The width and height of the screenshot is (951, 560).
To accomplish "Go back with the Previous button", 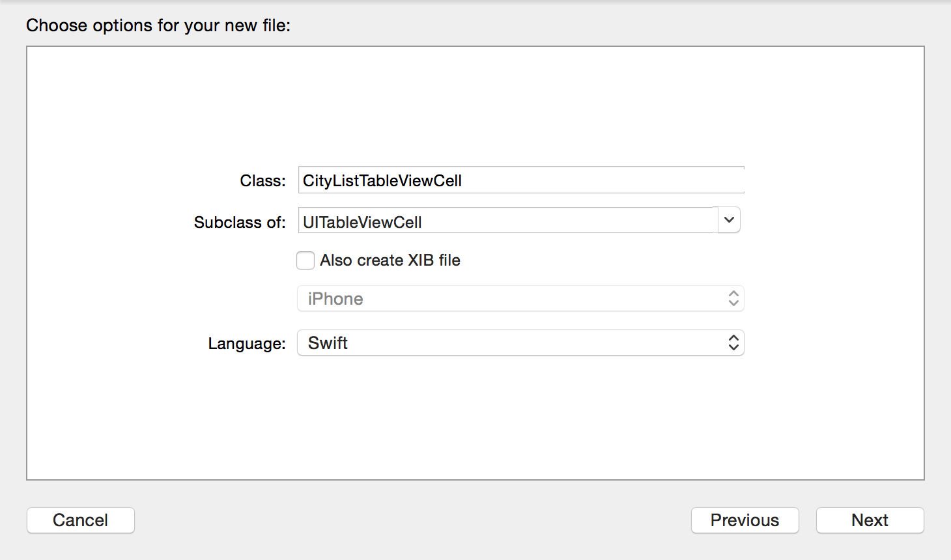I will (745, 520).
